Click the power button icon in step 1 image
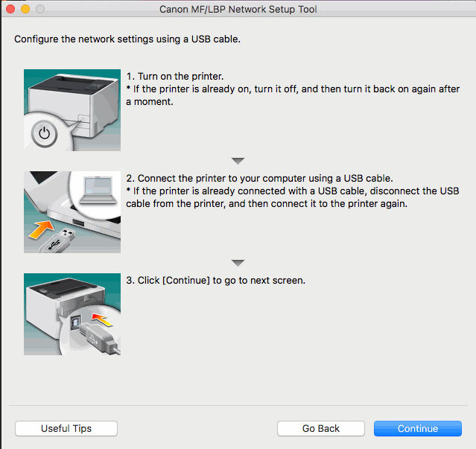The image size is (476, 449). click(x=45, y=134)
